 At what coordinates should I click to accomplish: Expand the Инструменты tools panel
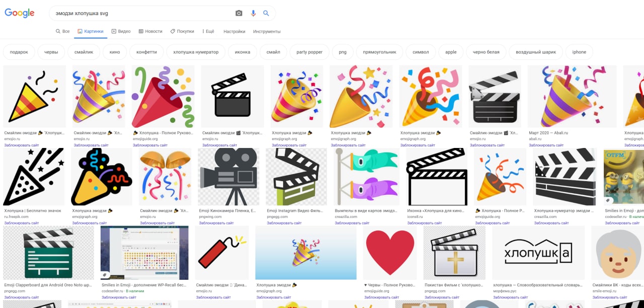pos(267,31)
